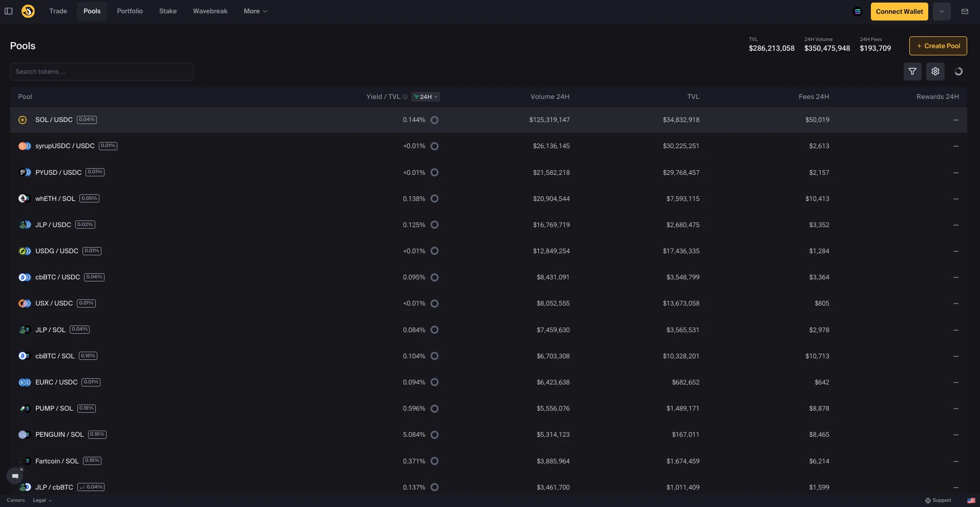Click the PENGUIN / SOL token icon
The height and width of the screenshot is (507, 980).
tap(25, 435)
